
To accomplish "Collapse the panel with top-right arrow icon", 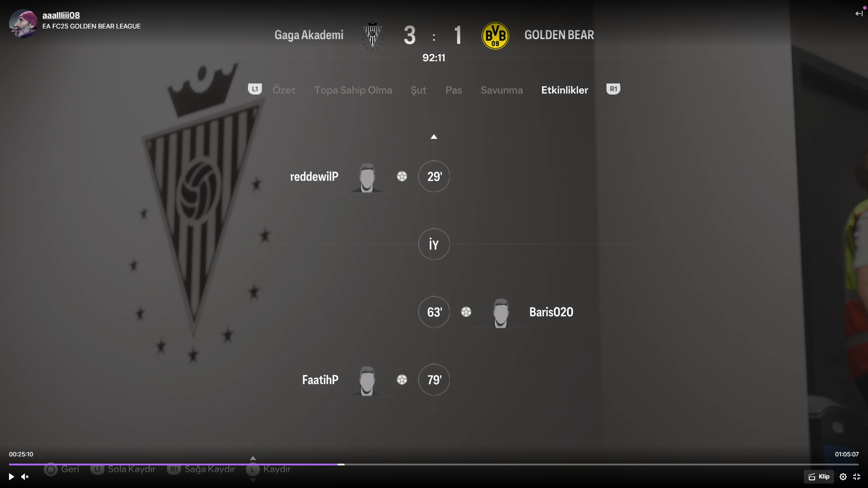I will [x=859, y=14].
